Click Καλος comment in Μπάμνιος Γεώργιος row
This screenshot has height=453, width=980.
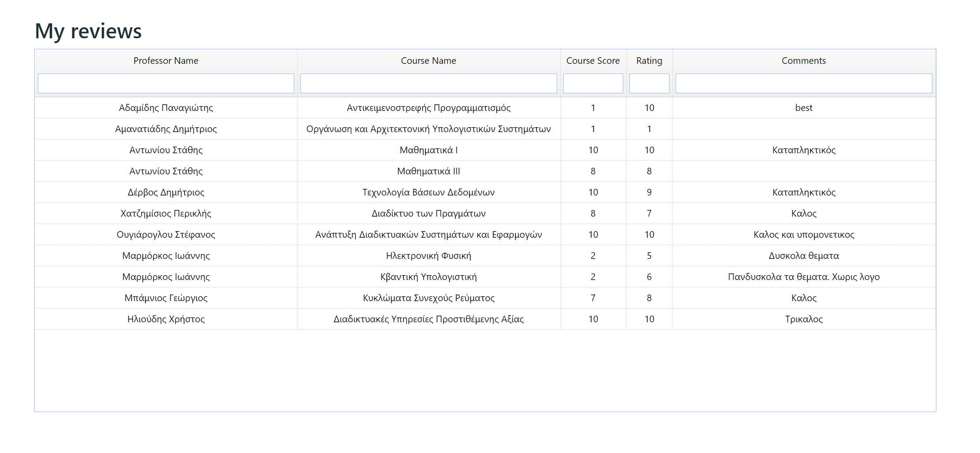[x=804, y=298]
